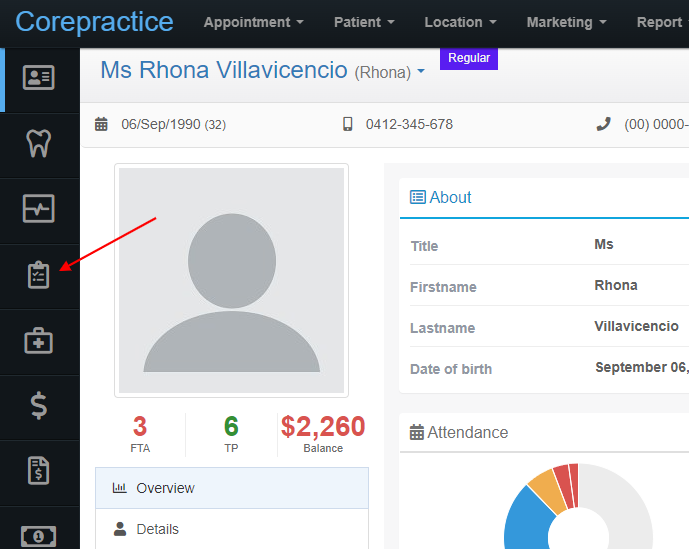Expand the dropdown arrow beside the patient name
The width and height of the screenshot is (689, 549).
[x=421, y=71]
